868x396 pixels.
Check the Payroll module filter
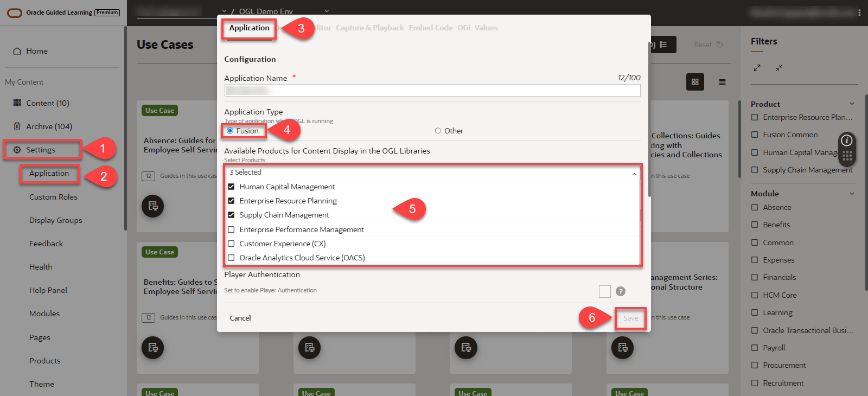tap(755, 348)
